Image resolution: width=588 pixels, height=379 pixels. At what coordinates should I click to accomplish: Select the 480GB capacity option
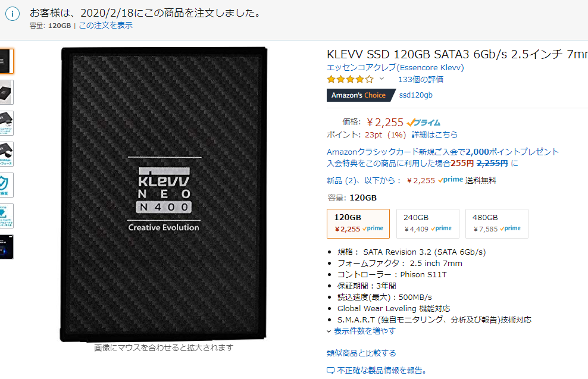[x=496, y=224]
